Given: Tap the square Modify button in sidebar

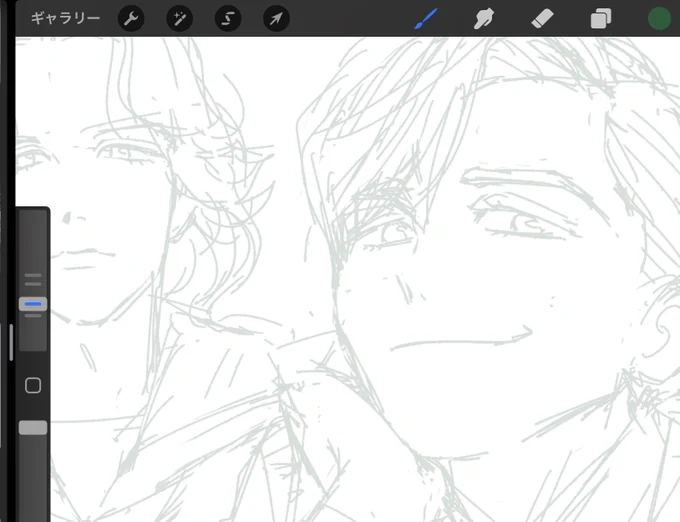Looking at the screenshot, I should [33, 385].
